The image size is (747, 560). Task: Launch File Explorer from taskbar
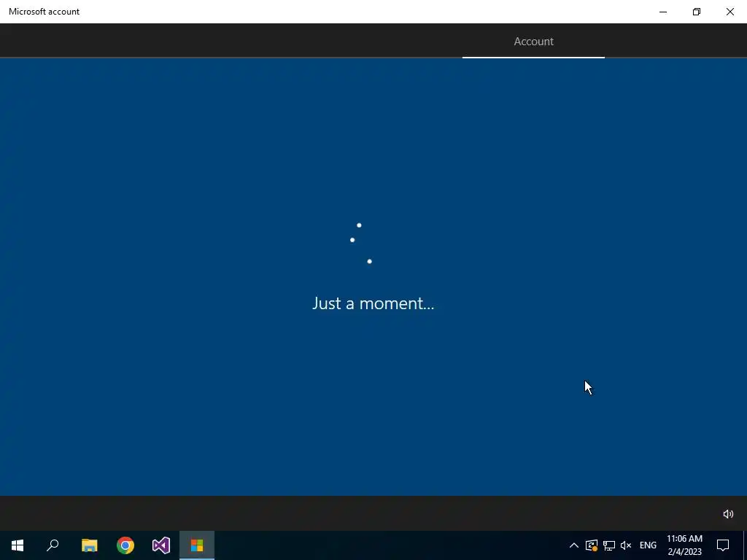[x=89, y=545]
